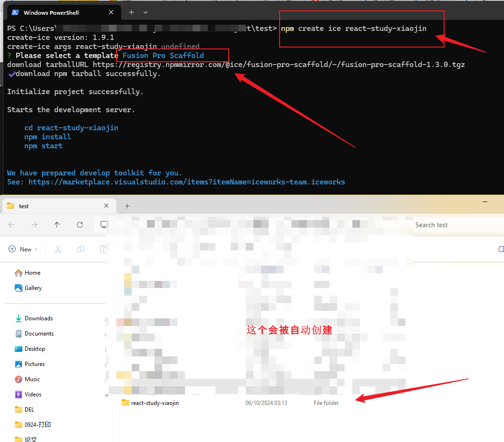The height and width of the screenshot is (442, 504).
Task: Click the Desktop icon in sidebar
Action: pos(19,349)
